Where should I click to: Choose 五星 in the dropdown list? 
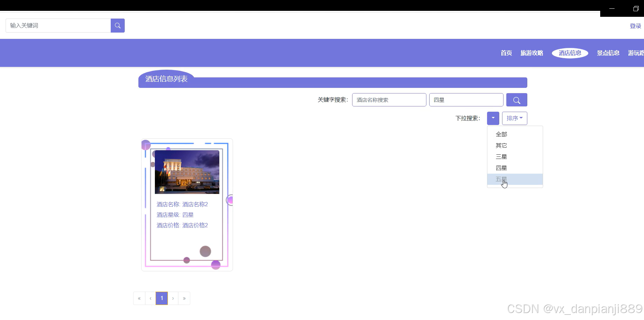(515, 179)
